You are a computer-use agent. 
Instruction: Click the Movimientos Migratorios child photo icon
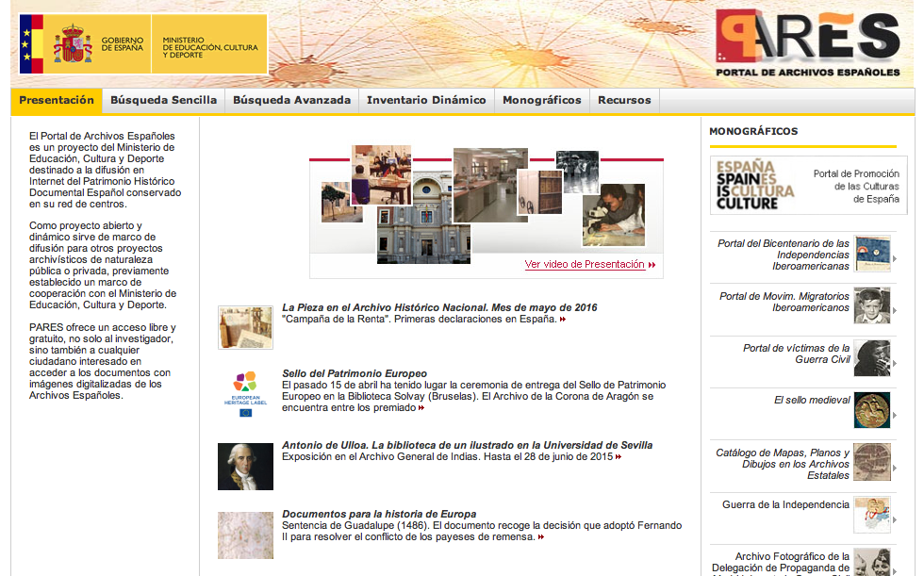pyautogui.click(x=871, y=306)
